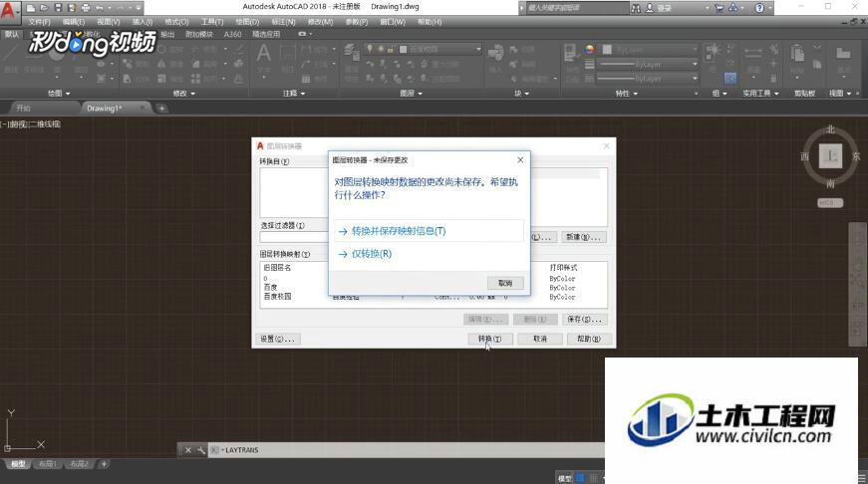Screen dimensions: 868x484
Task: Click 新建(N)... in Layer Translator dialog
Action: (583, 237)
